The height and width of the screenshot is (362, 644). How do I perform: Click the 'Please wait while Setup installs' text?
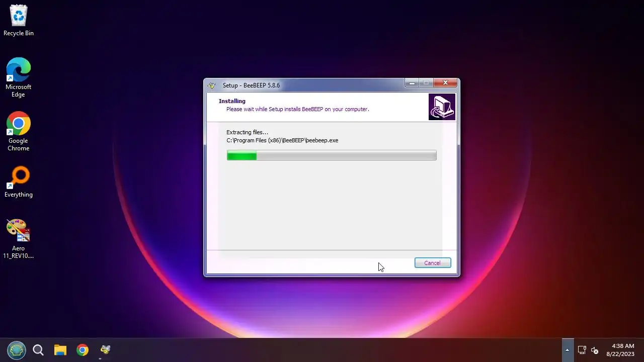tap(297, 109)
